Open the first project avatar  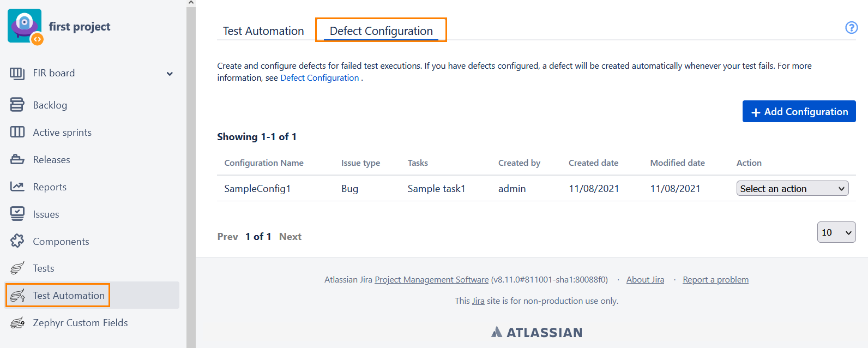[x=24, y=26]
